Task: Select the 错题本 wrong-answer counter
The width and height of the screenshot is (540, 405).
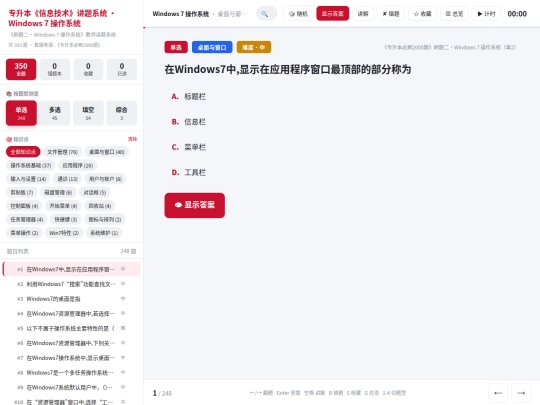Action: click(x=54, y=69)
